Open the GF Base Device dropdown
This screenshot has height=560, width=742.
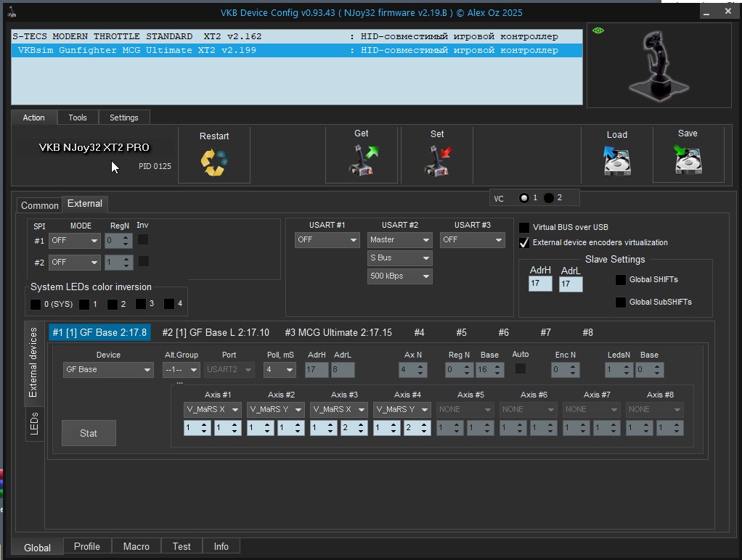107,370
